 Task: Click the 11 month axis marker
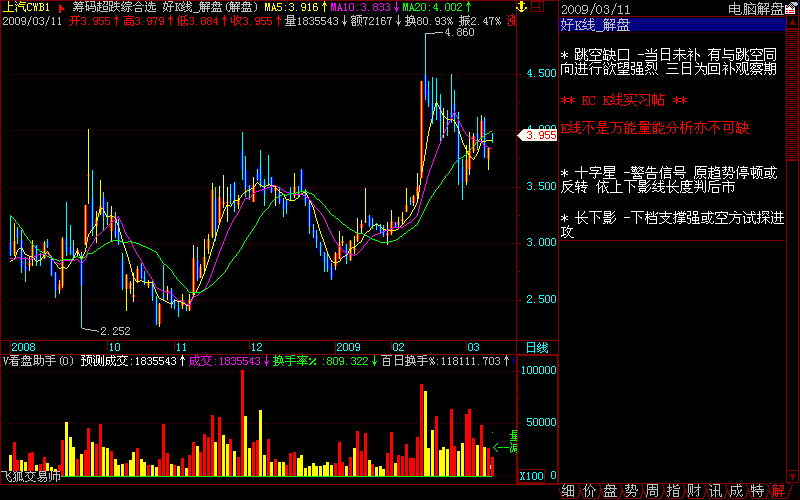point(181,347)
